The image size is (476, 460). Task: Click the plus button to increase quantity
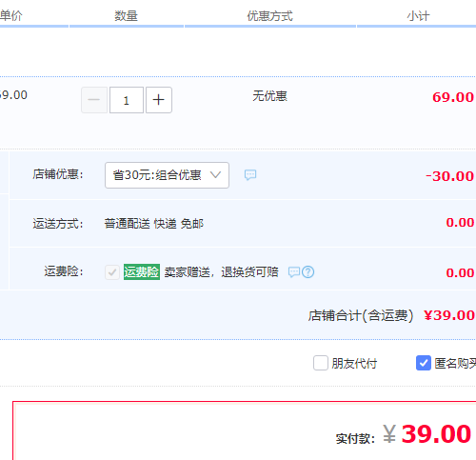point(159,100)
